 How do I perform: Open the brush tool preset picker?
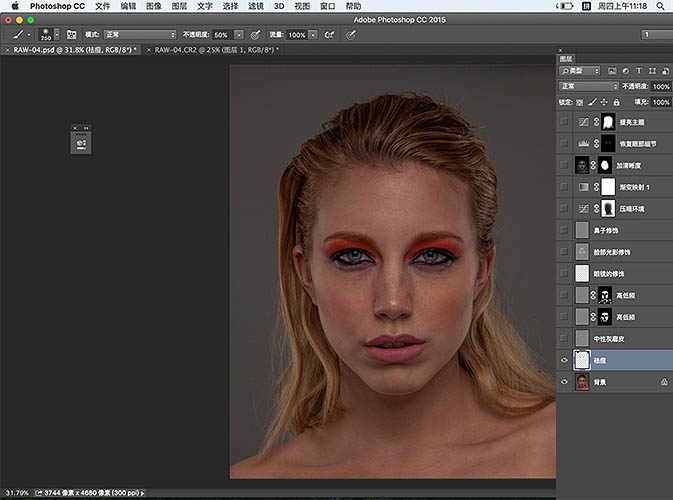[x=18, y=34]
